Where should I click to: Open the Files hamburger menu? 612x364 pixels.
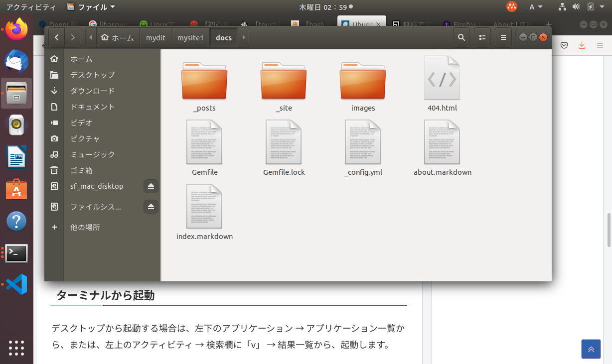pyautogui.click(x=503, y=37)
